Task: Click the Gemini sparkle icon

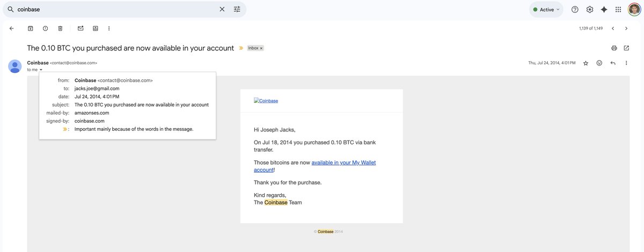Action: 604,10
